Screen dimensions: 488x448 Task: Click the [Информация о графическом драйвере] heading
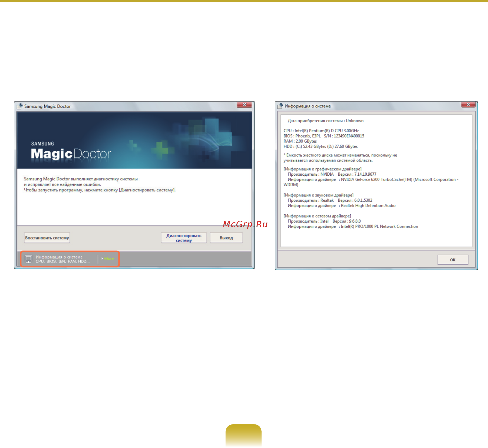coord(322,169)
